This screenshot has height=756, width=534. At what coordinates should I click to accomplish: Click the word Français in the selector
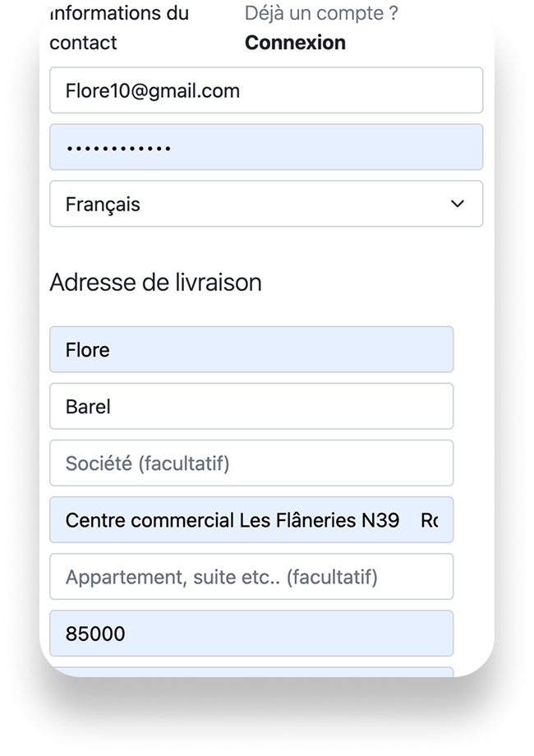click(x=103, y=204)
